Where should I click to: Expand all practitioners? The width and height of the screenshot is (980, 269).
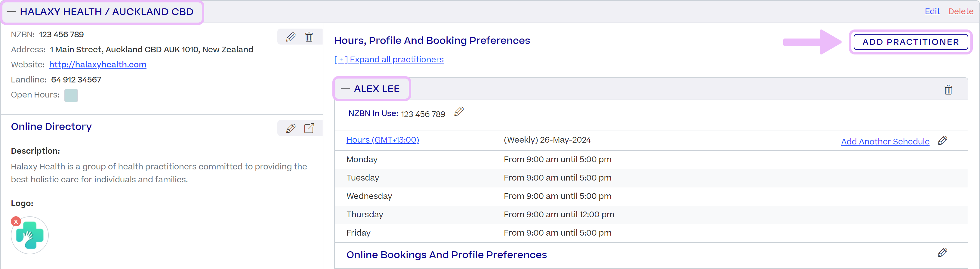tap(389, 59)
